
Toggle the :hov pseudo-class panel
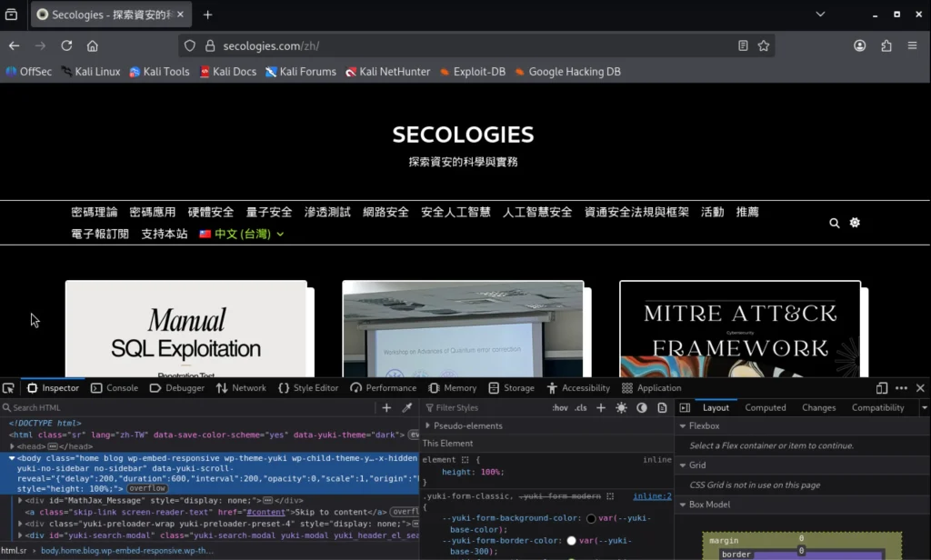point(560,408)
